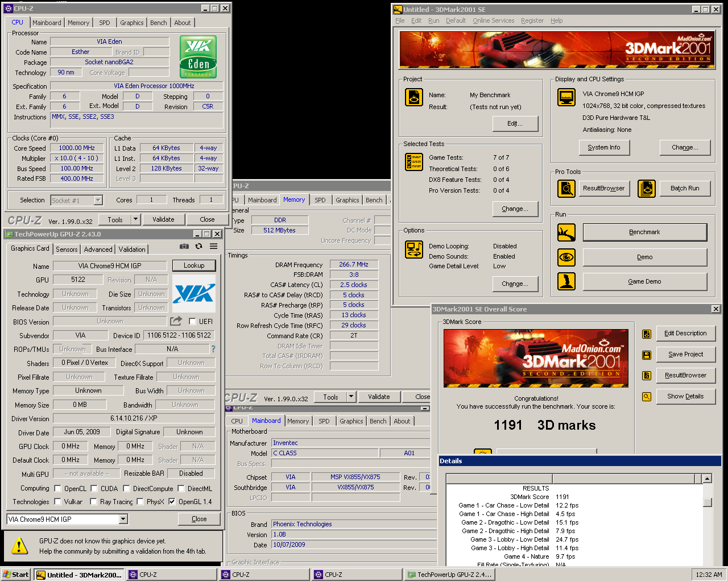
Task: Click the Details list scroll up arrow
Action: point(707,479)
